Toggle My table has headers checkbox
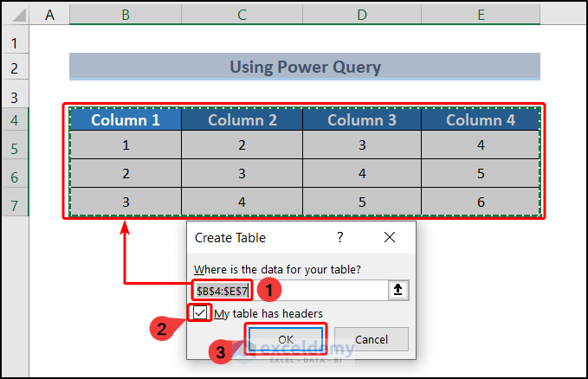Viewport: 588px width, 379px height. (201, 313)
